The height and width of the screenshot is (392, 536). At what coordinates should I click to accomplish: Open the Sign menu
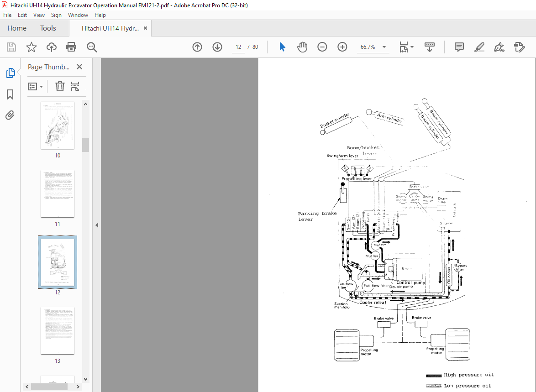(x=56, y=15)
